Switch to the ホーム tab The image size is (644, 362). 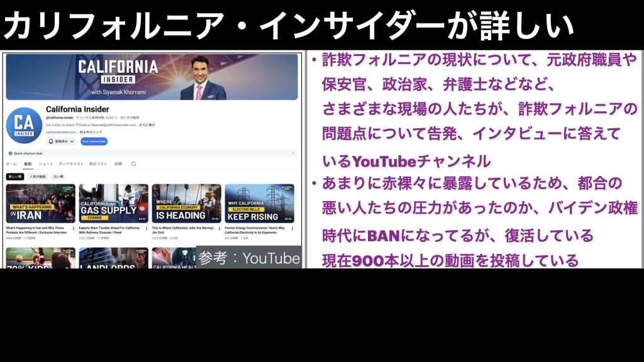pos(12,164)
